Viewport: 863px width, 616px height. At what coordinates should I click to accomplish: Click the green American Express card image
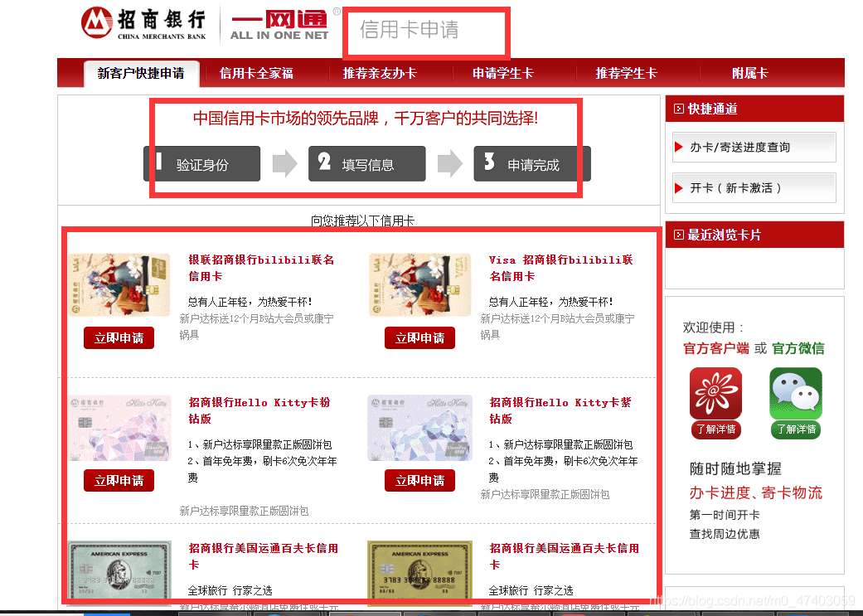119,573
